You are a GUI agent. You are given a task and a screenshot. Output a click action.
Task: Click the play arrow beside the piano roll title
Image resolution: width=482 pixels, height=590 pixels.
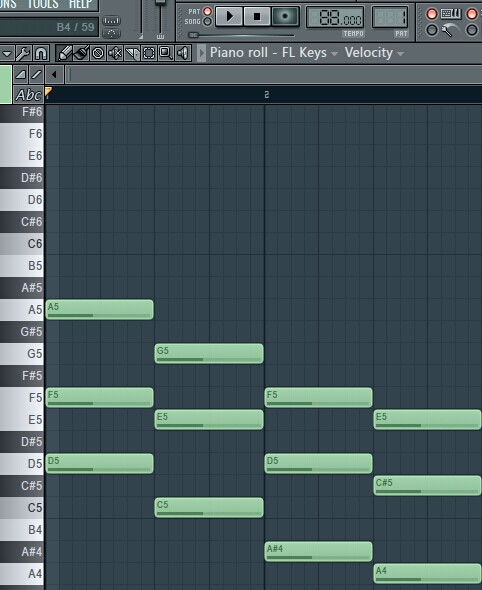[202, 53]
